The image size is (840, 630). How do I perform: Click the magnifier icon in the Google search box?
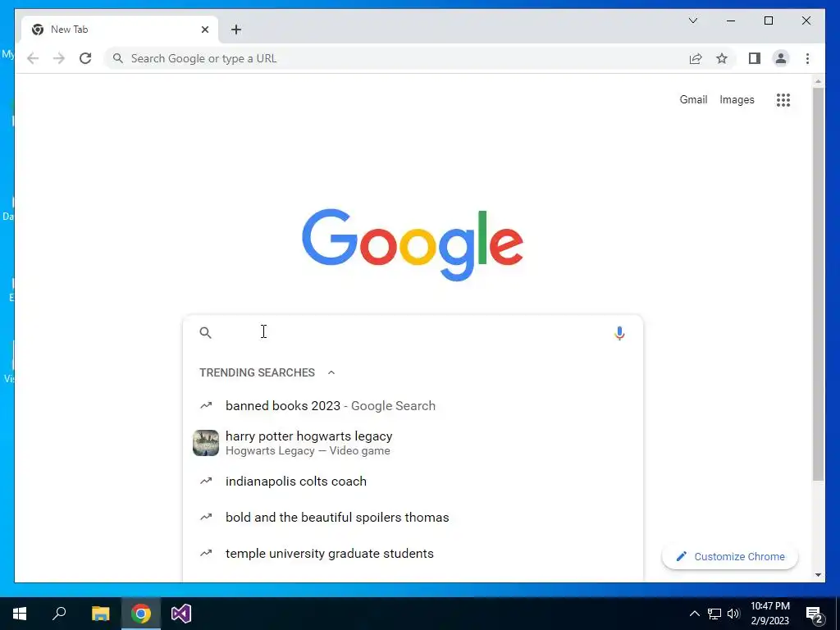[206, 333]
